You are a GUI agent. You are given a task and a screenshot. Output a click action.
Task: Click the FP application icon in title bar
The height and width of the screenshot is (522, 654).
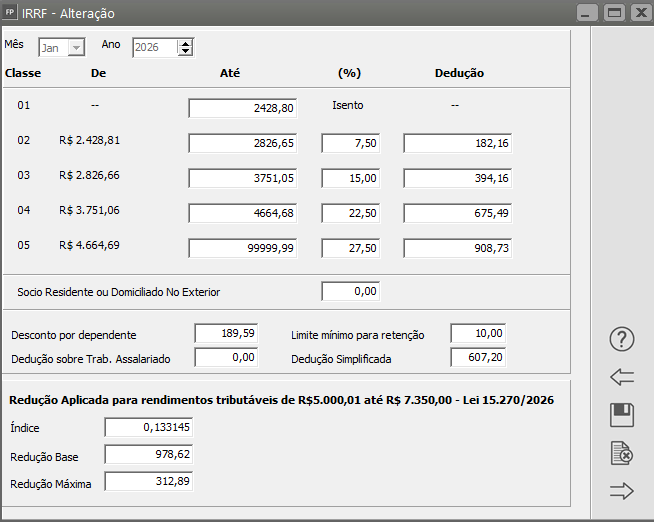pyautogui.click(x=11, y=13)
